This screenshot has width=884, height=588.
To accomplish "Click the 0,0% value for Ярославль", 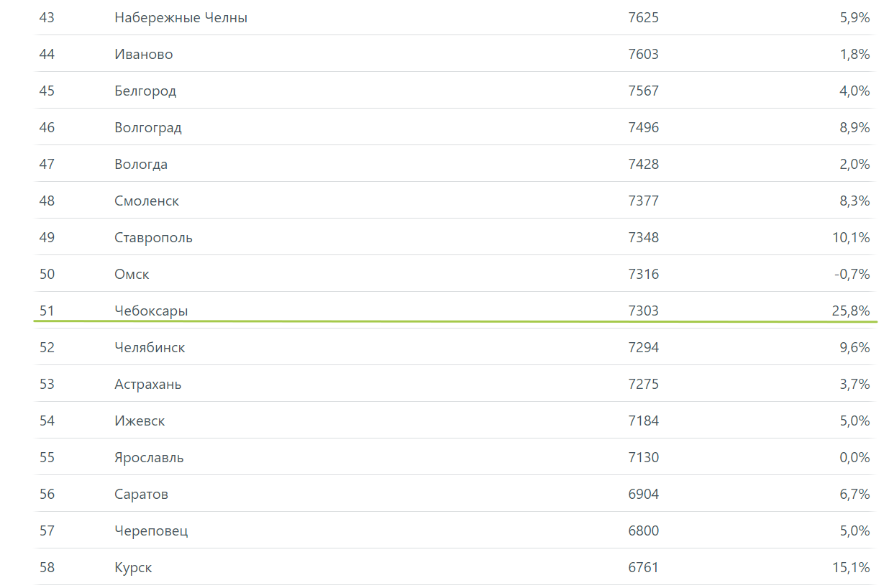I will tap(855, 458).
